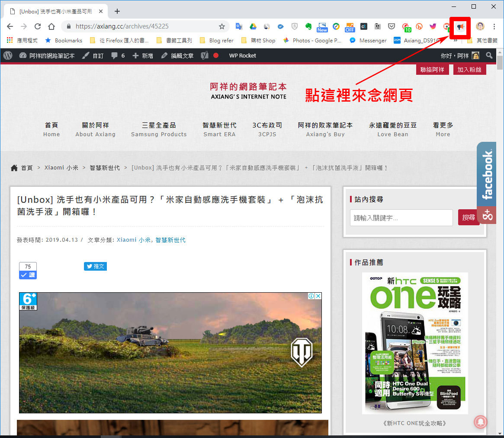The width and height of the screenshot is (504, 438).
Task: Click the WordPress logo in the admin bar
Action: pyautogui.click(x=7, y=55)
